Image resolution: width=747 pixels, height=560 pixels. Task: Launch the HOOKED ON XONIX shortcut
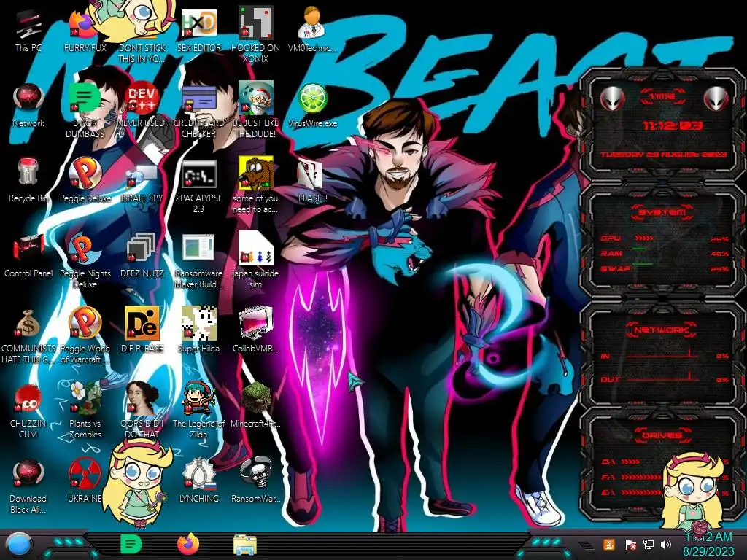pos(255,23)
